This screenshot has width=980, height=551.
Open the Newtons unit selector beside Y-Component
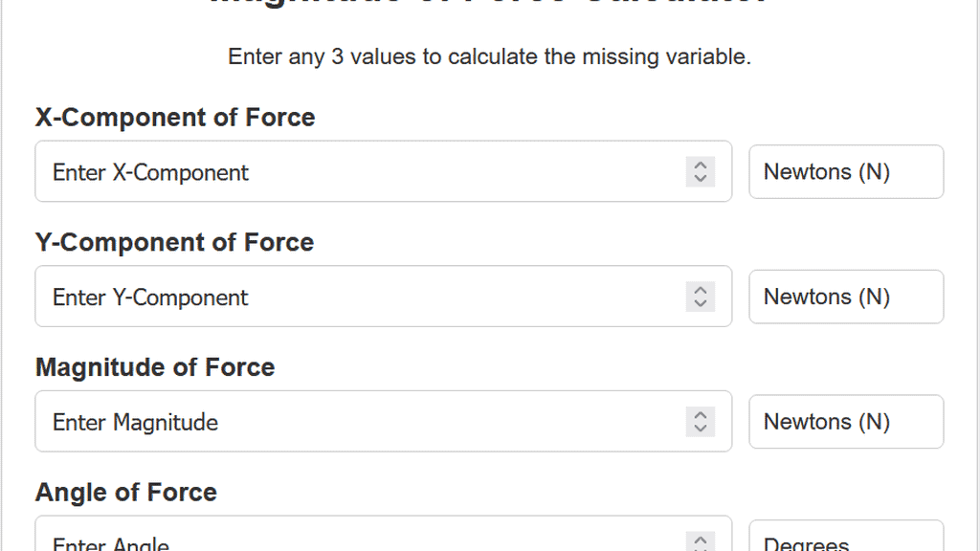point(846,297)
